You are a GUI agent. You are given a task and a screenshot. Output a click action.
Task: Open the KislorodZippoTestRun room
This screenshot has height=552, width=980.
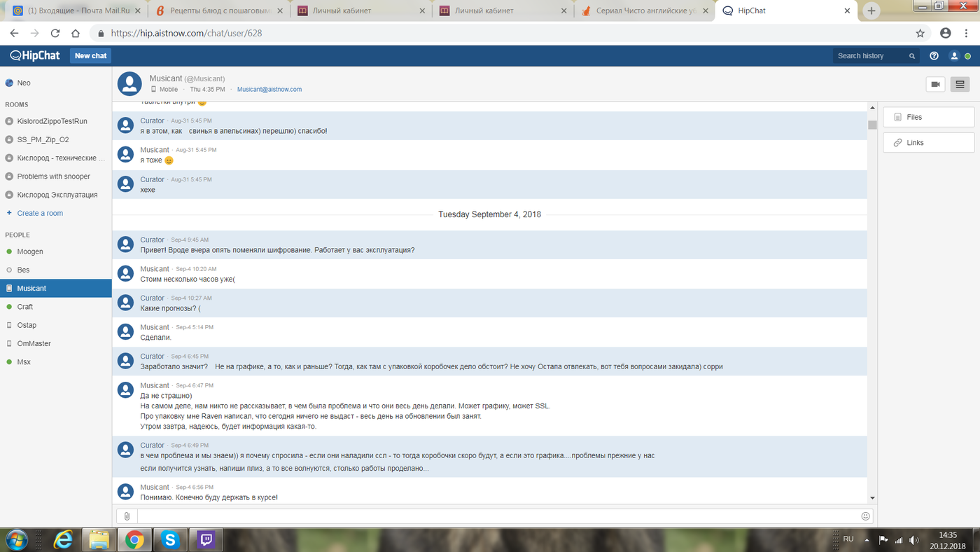coord(56,121)
